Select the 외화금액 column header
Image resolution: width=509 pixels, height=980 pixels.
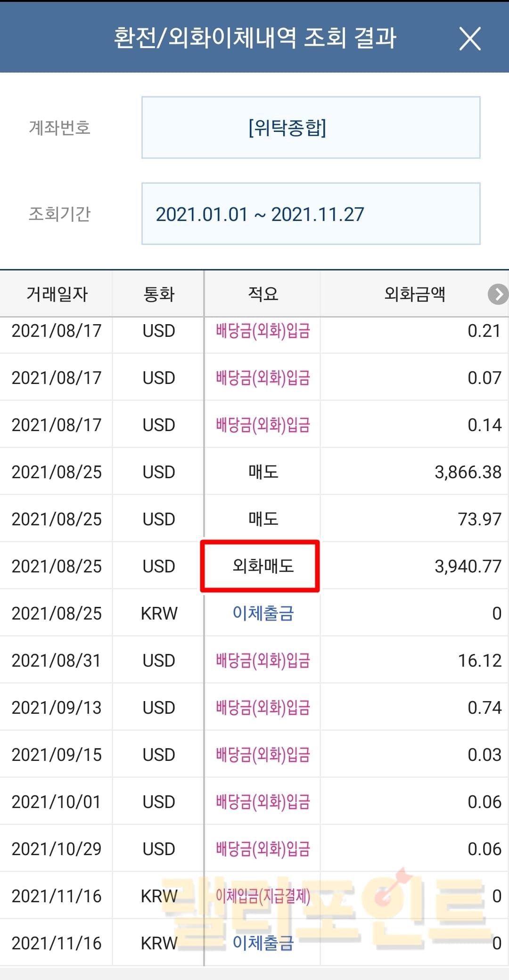click(x=414, y=294)
